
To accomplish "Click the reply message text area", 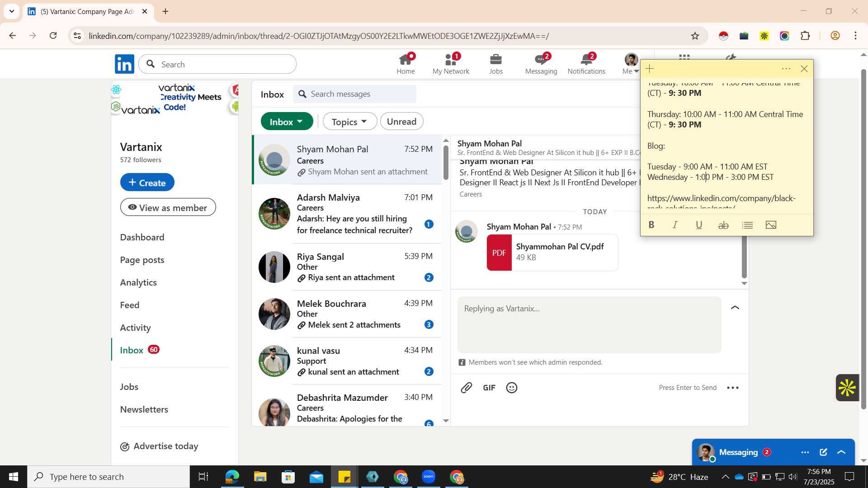I will [589, 324].
